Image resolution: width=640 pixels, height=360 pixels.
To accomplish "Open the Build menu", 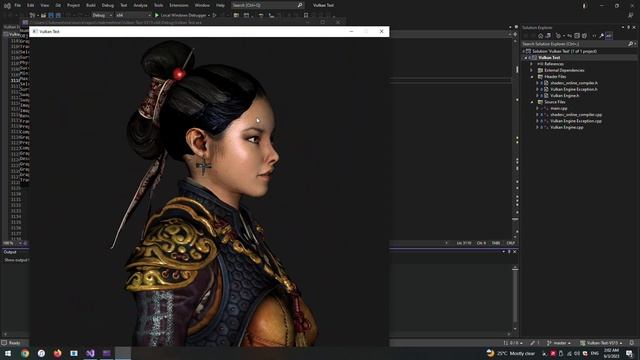I will tap(91, 5).
